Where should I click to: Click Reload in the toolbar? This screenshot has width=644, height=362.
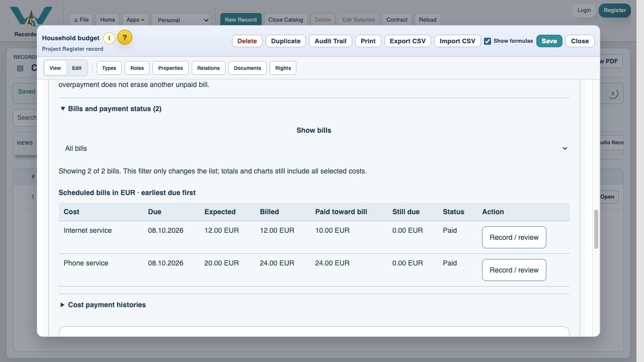point(428,20)
